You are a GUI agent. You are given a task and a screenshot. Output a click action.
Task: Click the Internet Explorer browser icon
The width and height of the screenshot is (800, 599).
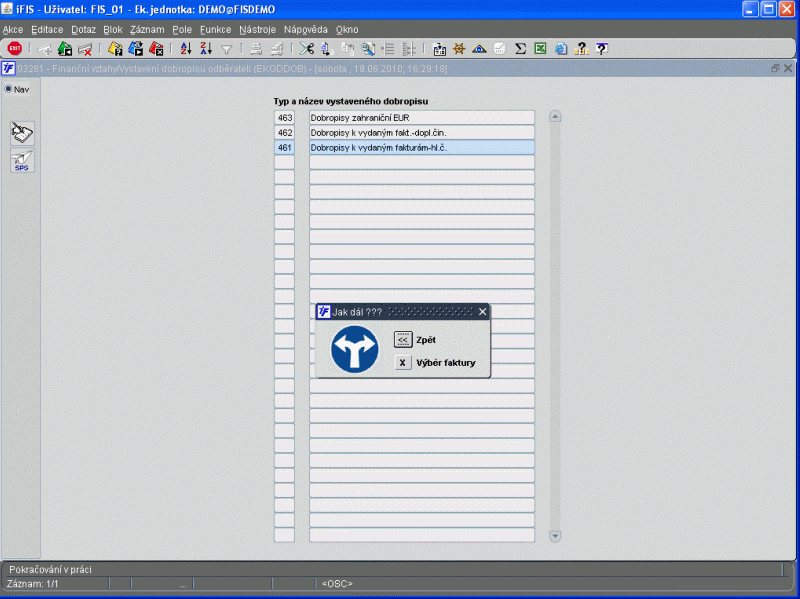[x=561, y=48]
